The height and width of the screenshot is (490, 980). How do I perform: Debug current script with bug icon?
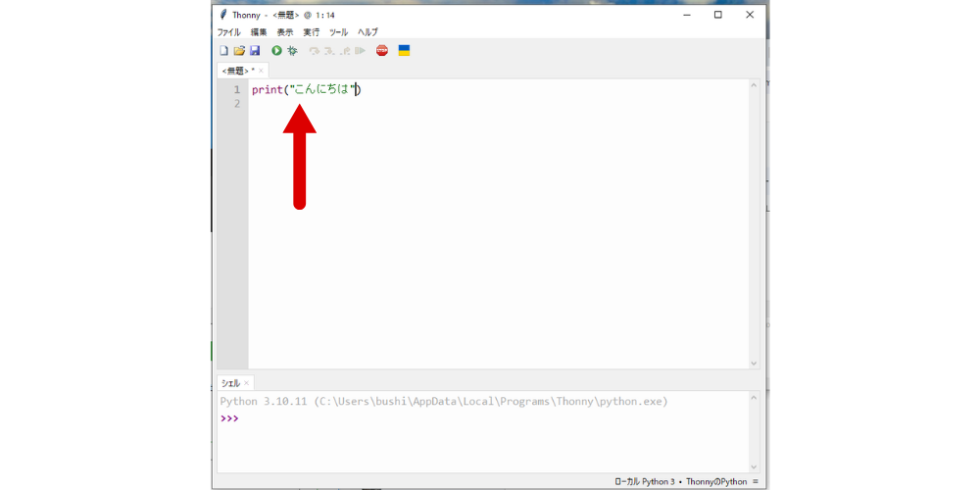292,51
